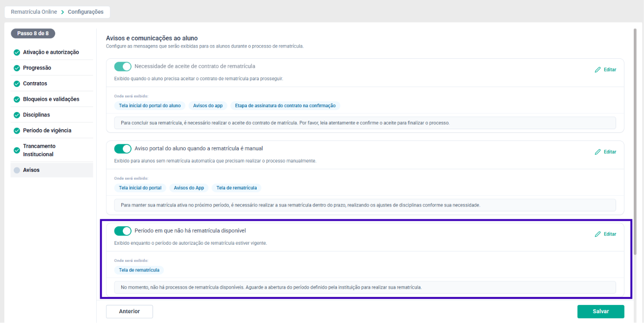Click the Salvar button
The width and height of the screenshot is (644, 323).
tap(600, 311)
